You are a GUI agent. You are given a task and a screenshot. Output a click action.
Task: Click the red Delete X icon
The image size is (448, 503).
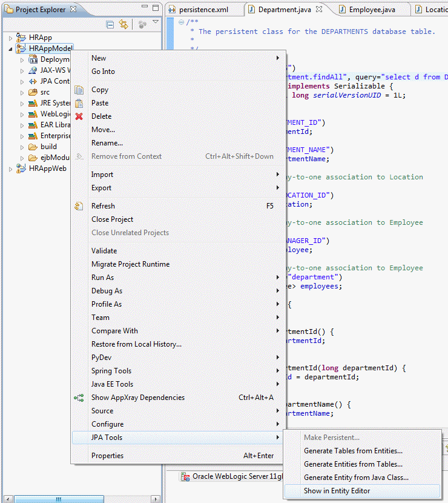[x=79, y=116]
